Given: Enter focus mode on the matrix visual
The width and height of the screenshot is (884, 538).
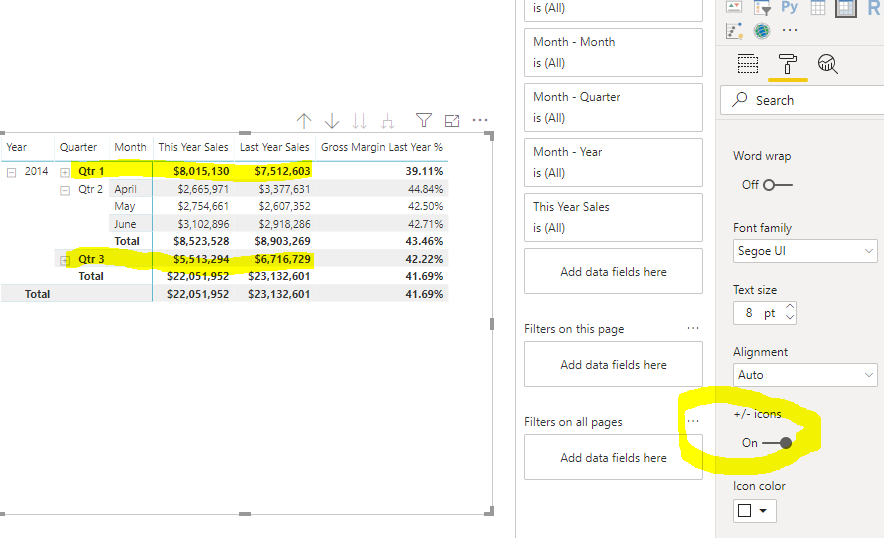Looking at the screenshot, I should click(452, 120).
